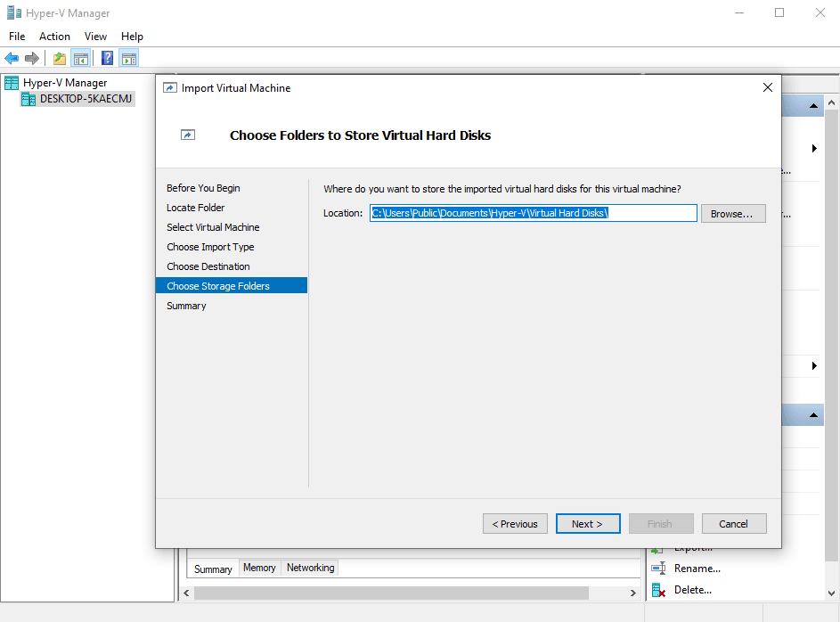This screenshot has height=622, width=840.
Task: Select the Choose Storage Folders wizard step
Action: [x=232, y=286]
